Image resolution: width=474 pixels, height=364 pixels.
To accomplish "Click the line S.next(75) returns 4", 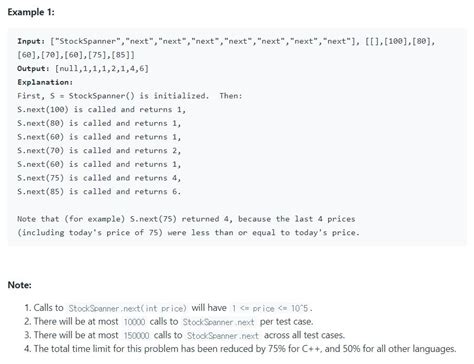I will (x=99, y=178).
